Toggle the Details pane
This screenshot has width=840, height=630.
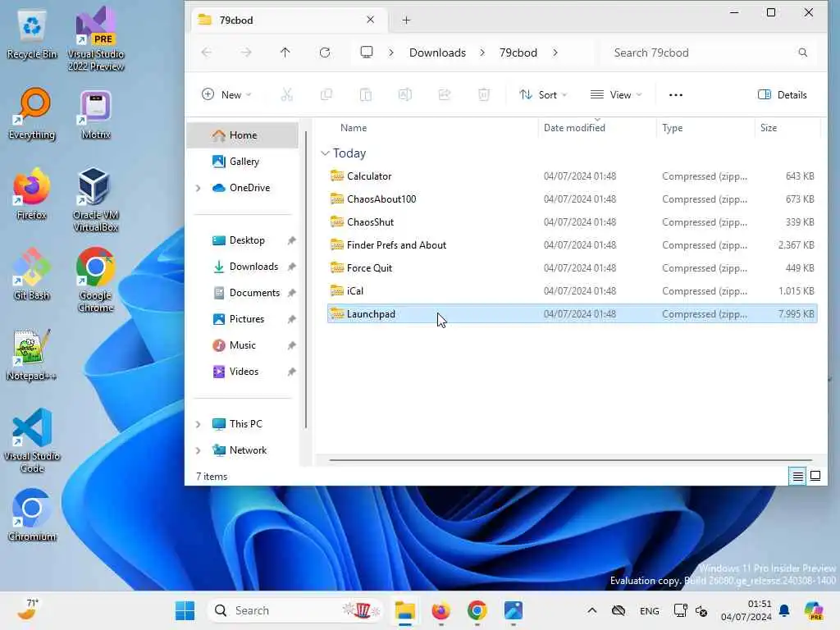(782, 95)
